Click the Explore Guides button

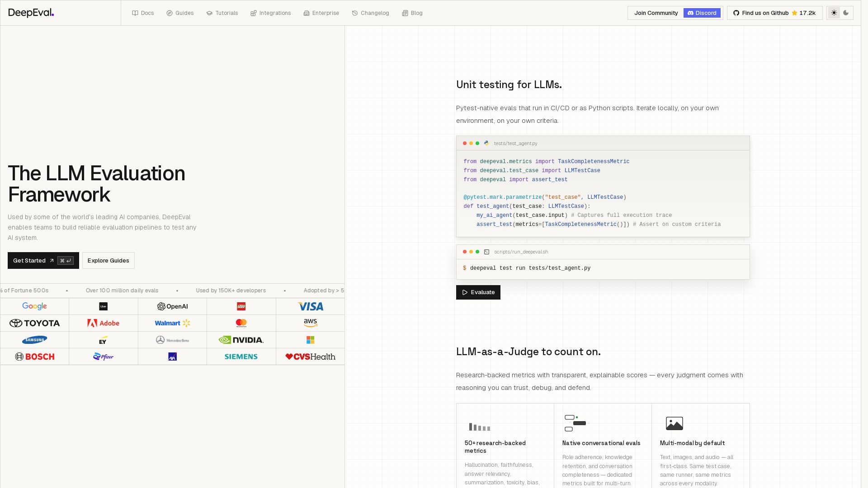coord(108,261)
